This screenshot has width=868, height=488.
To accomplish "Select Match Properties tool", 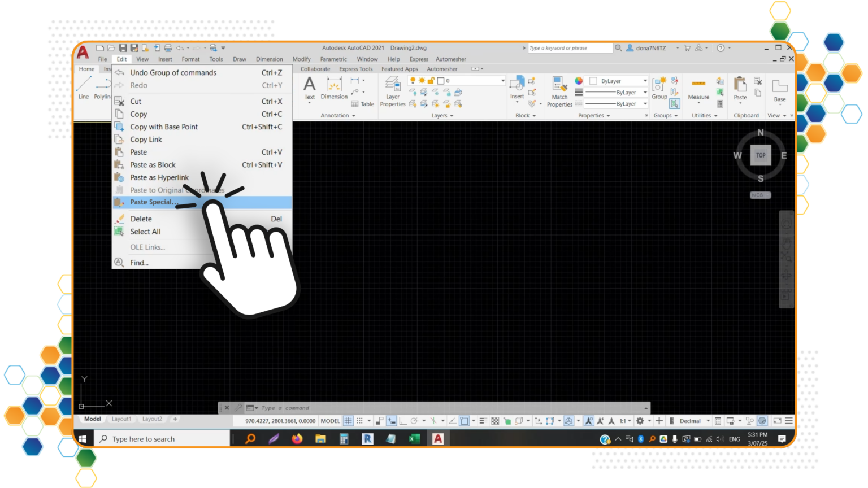I will tap(559, 91).
